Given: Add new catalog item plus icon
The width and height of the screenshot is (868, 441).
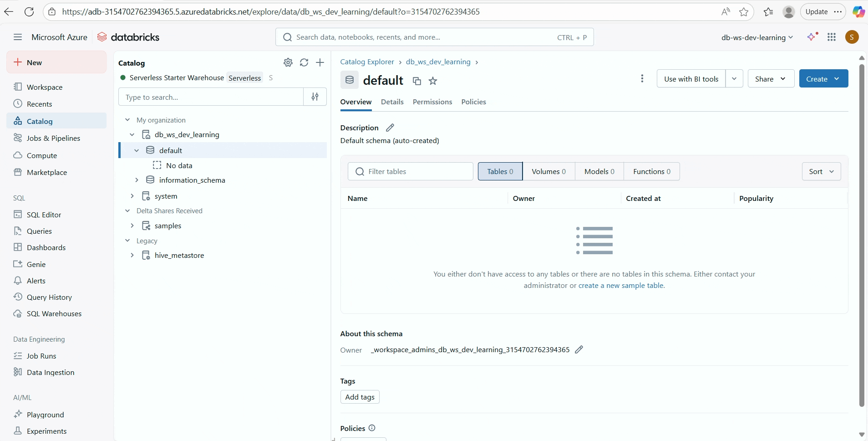Looking at the screenshot, I should tap(320, 62).
